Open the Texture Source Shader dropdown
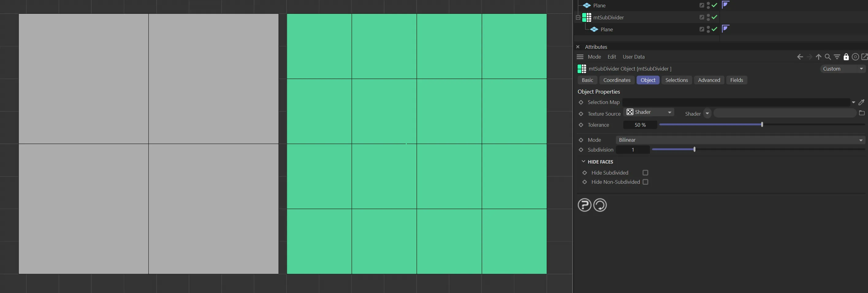 tap(649, 112)
